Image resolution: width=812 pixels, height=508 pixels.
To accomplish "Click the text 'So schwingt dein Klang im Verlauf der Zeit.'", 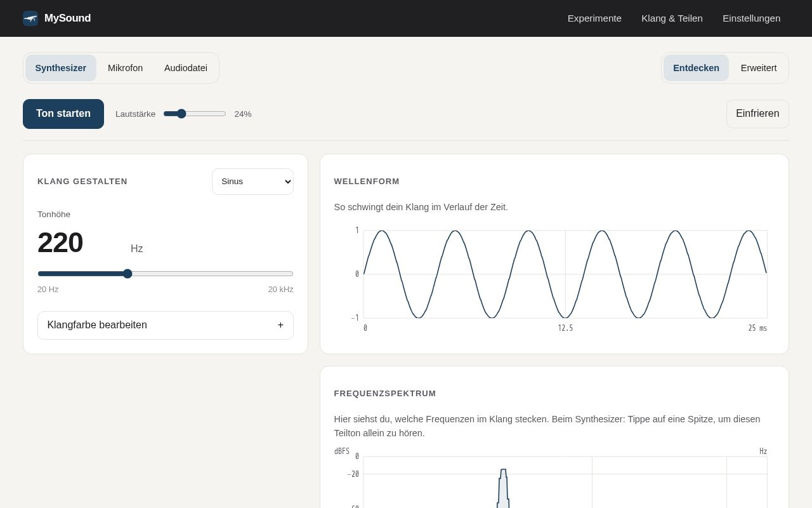I will tap(421, 207).
